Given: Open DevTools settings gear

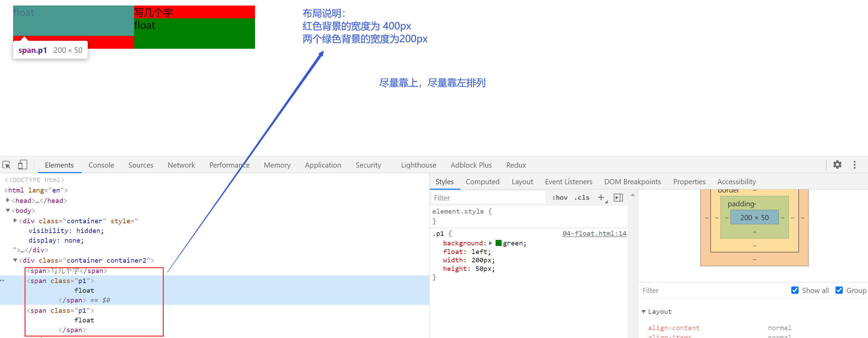Looking at the screenshot, I should click(837, 165).
